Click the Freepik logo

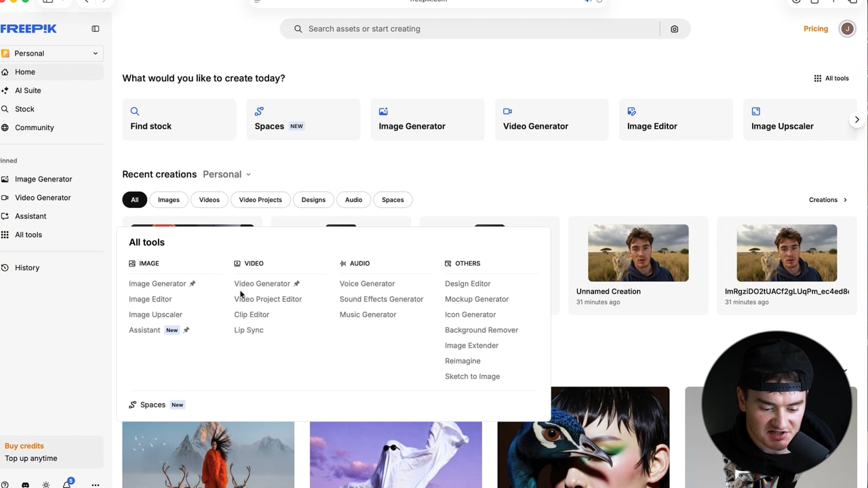coord(28,28)
